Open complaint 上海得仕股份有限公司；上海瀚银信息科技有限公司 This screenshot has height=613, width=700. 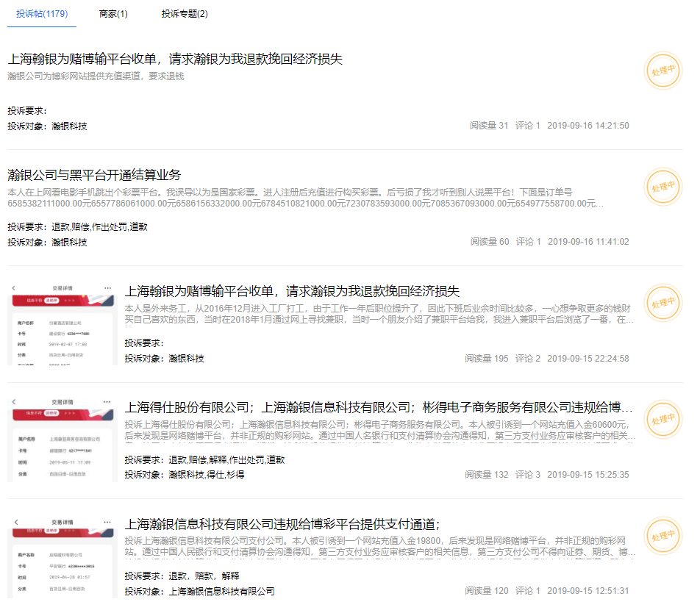379,407
